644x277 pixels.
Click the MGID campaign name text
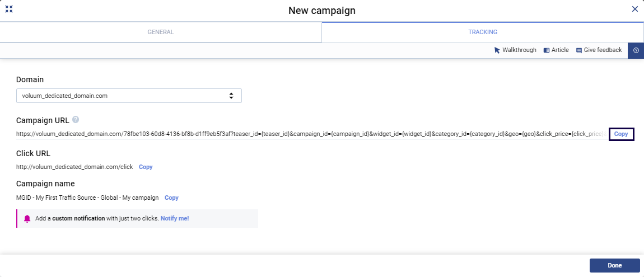tap(87, 198)
